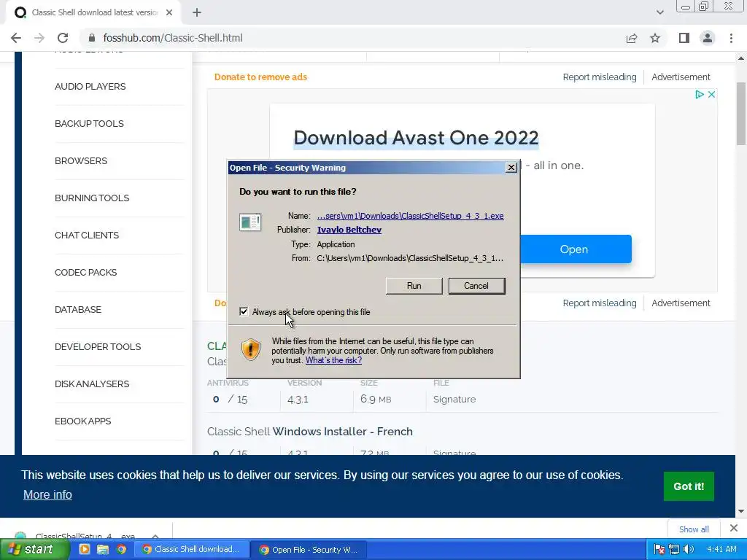Open the CHAT CLIENTS category
Screen dimensions: 747x560
tap(87, 236)
